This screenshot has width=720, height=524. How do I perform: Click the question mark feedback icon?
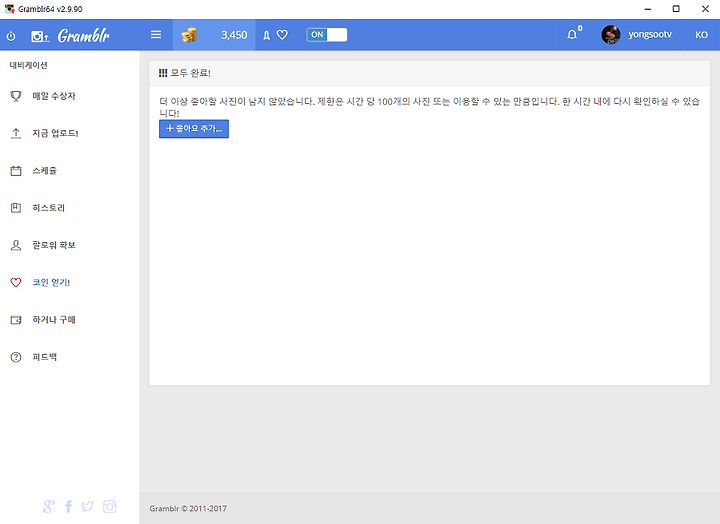point(16,357)
